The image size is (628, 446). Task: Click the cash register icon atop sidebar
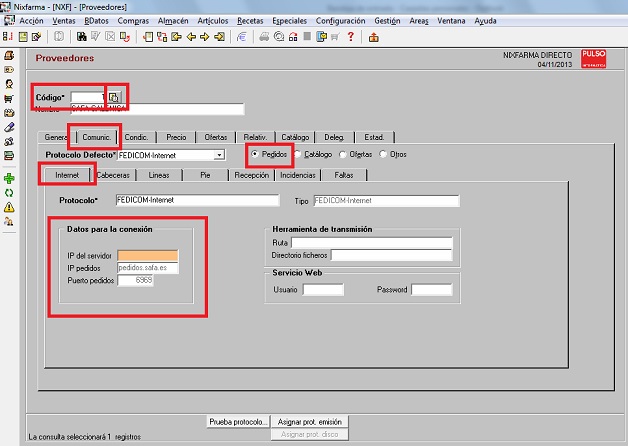(9, 55)
